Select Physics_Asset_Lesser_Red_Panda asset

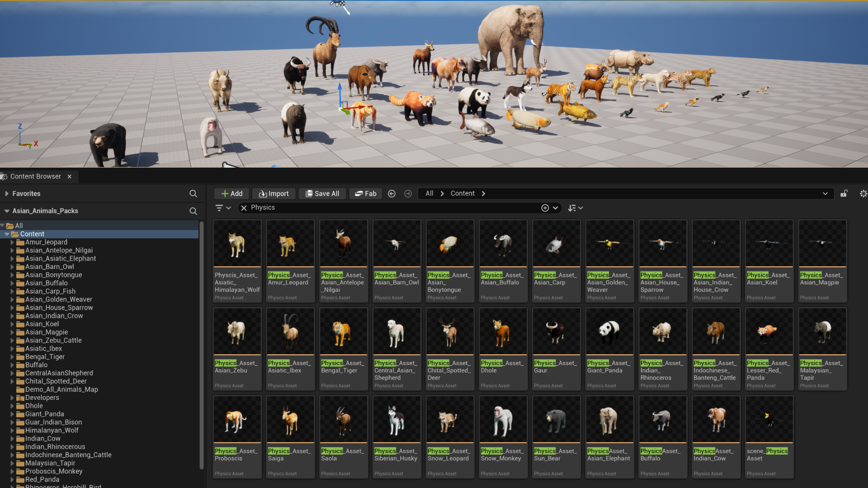pos(769,349)
